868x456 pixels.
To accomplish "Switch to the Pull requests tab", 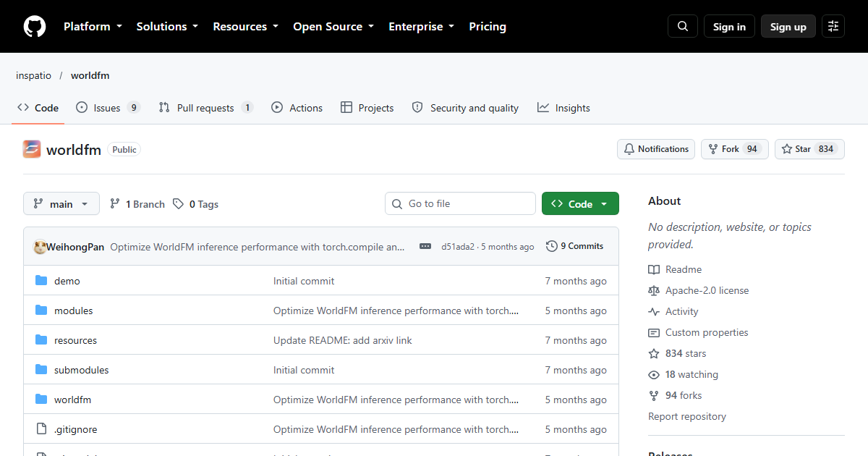I will click(206, 108).
